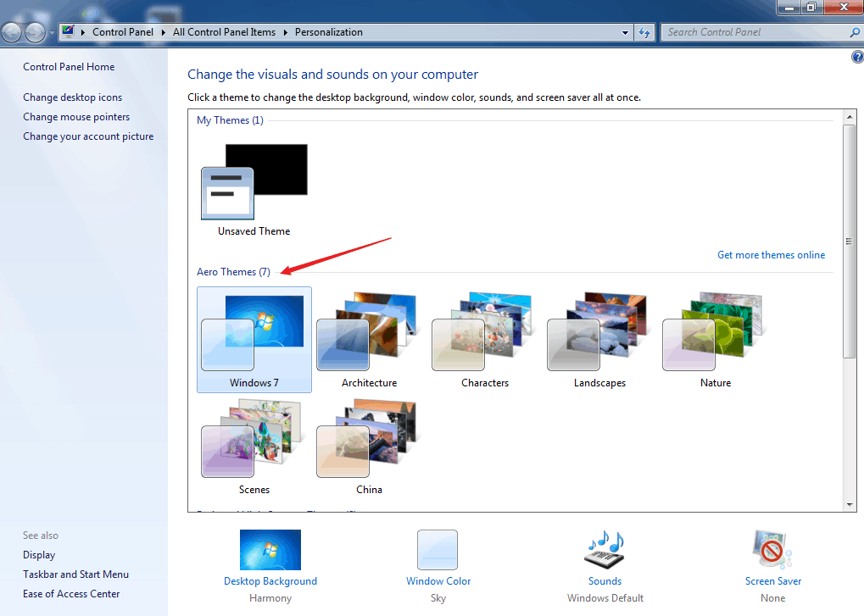Screen dimensions: 864x616
Task: Click the None screen saver label
Action: 772,598
